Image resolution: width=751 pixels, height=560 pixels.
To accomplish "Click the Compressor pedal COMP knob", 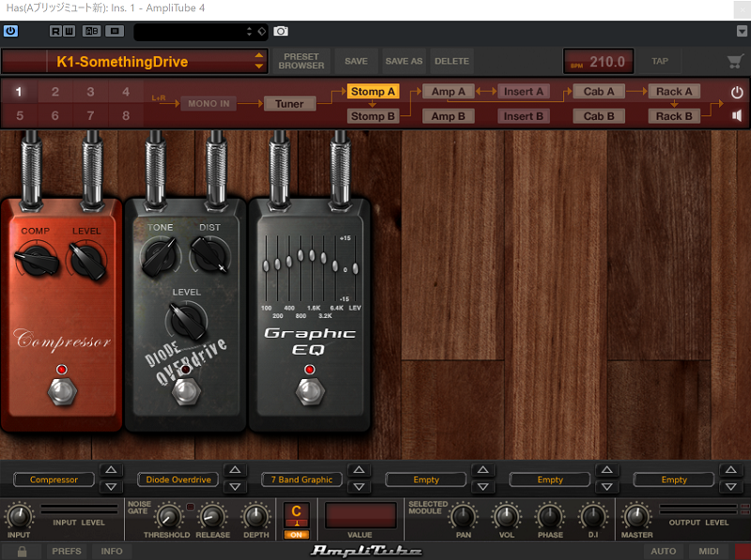I will (x=36, y=259).
